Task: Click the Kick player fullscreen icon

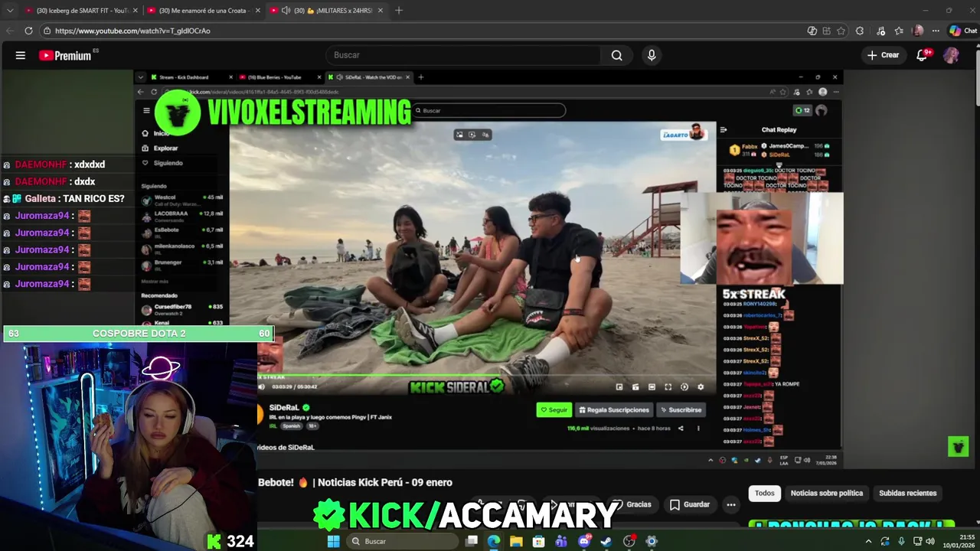Action: pyautogui.click(x=668, y=387)
